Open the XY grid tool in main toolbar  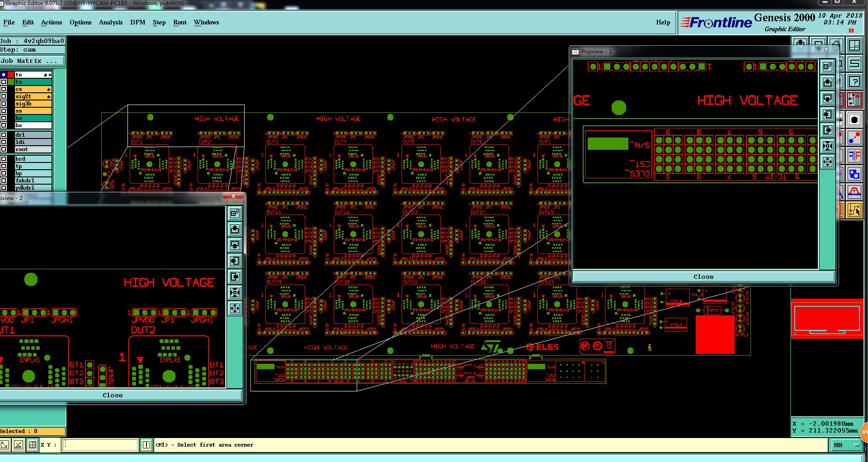pos(854,46)
